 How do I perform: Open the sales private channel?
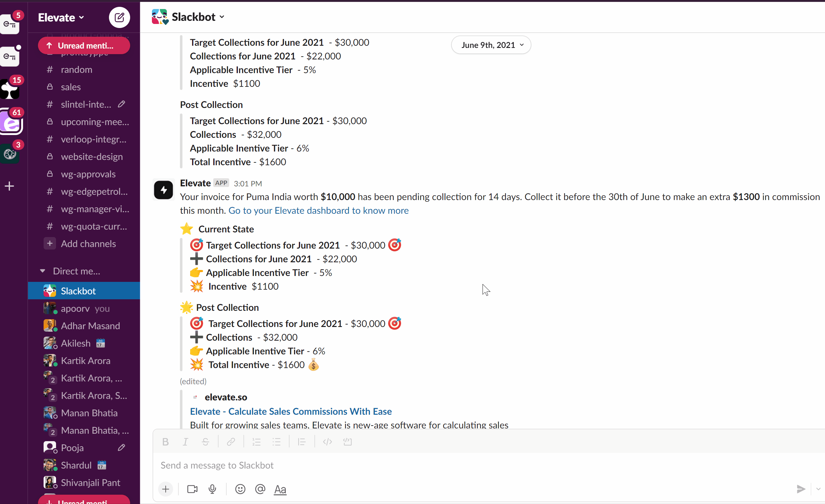tap(84, 87)
